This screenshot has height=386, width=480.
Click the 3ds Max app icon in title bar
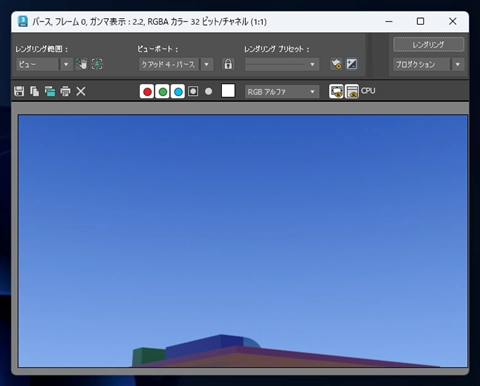coord(23,21)
